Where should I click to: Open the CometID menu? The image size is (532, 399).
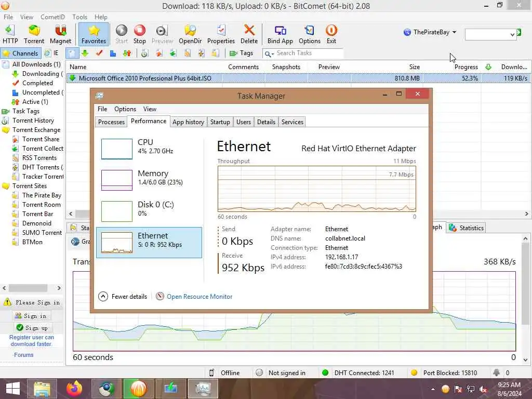[x=52, y=17]
